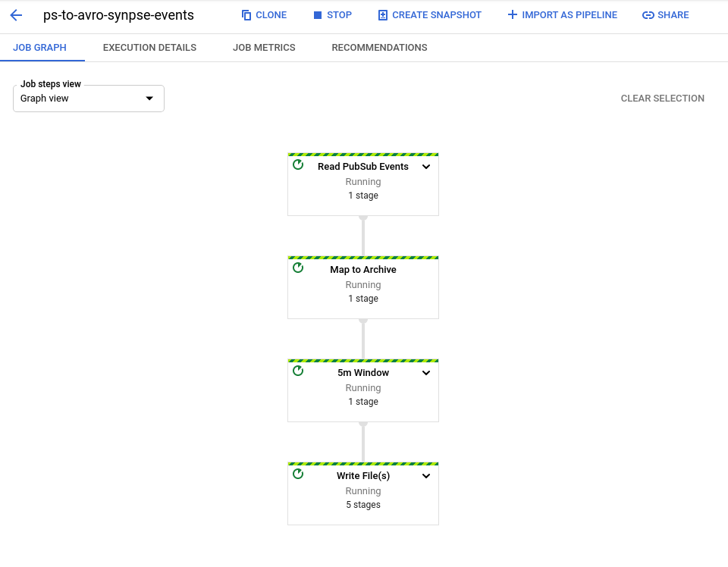Viewport: 728px width, 567px height.
Task: Click the running status icon on 5m Window
Action: pyautogui.click(x=297, y=371)
